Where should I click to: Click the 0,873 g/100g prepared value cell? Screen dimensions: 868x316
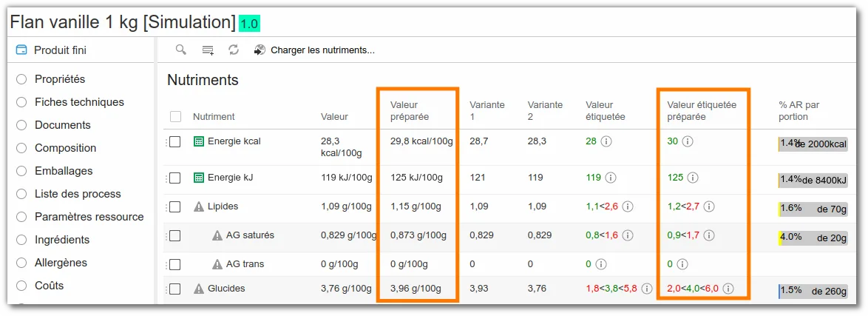point(418,235)
